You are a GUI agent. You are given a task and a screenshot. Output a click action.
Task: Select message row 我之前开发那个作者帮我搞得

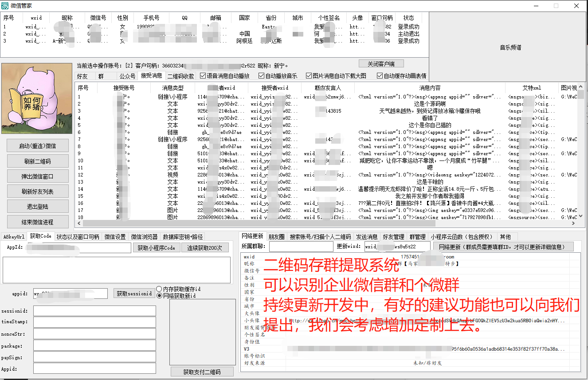(x=326, y=196)
